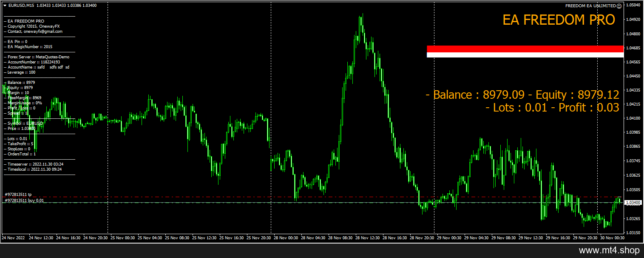
Task: Click the orange Lots : 0.01 - Profit line
Action: pos(552,108)
